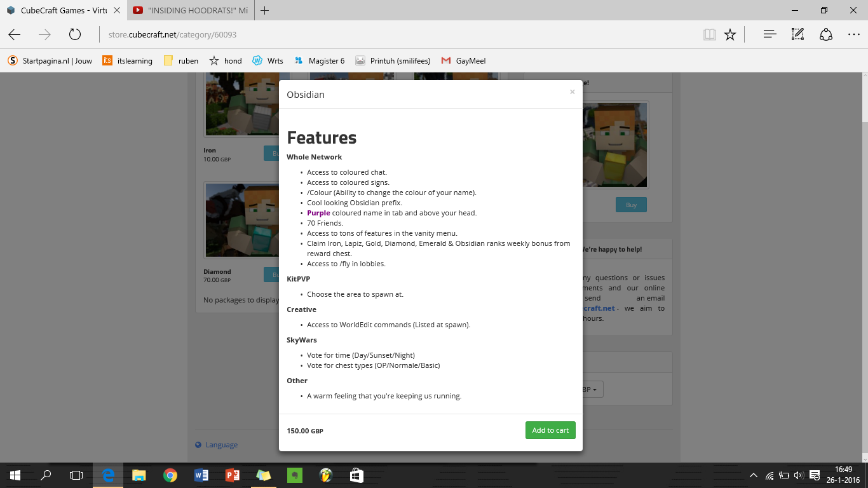Click the "150.00 GBP" price text
Viewport: 868px width, 488px height.
tap(305, 431)
